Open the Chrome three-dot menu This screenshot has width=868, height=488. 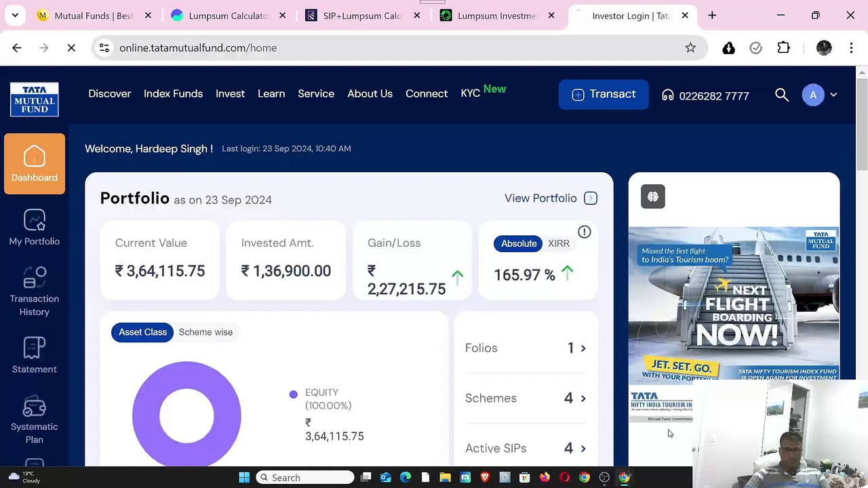tap(851, 47)
